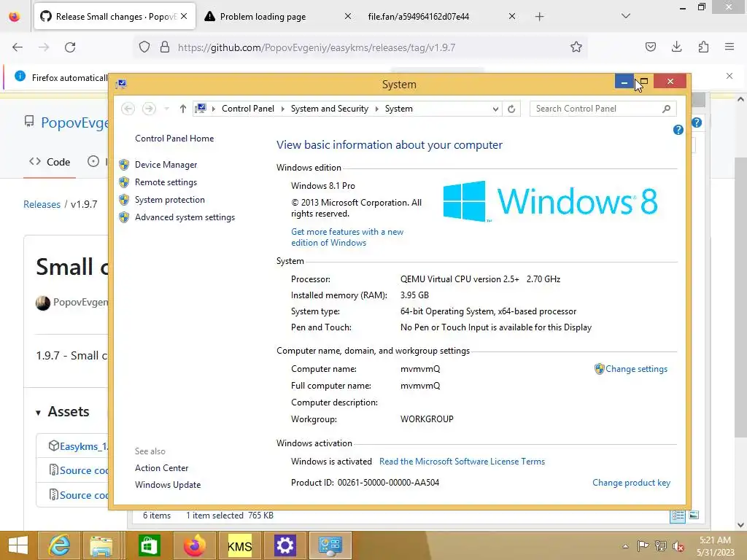Open Action Center under See also
This screenshot has width=747, height=560.
coord(161,468)
